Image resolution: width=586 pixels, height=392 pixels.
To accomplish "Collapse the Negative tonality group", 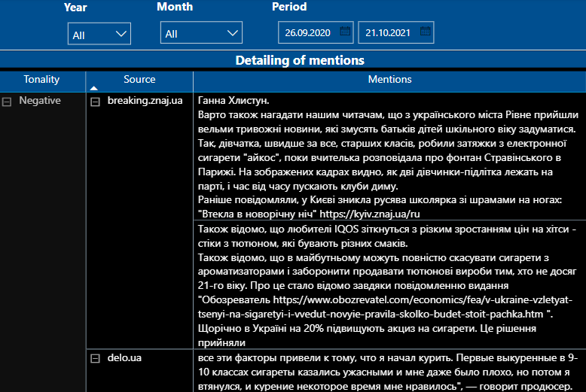I will click(7, 101).
